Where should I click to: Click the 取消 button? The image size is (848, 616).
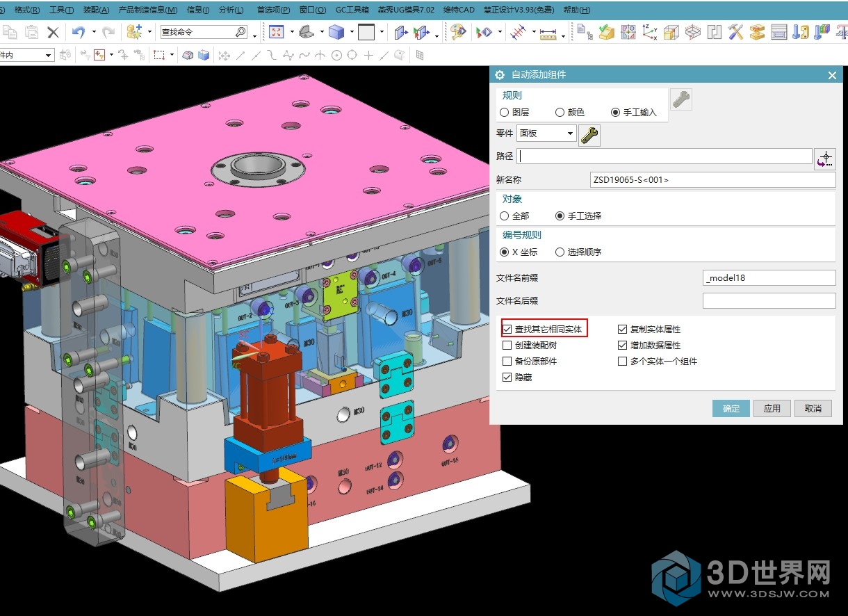click(813, 408)
